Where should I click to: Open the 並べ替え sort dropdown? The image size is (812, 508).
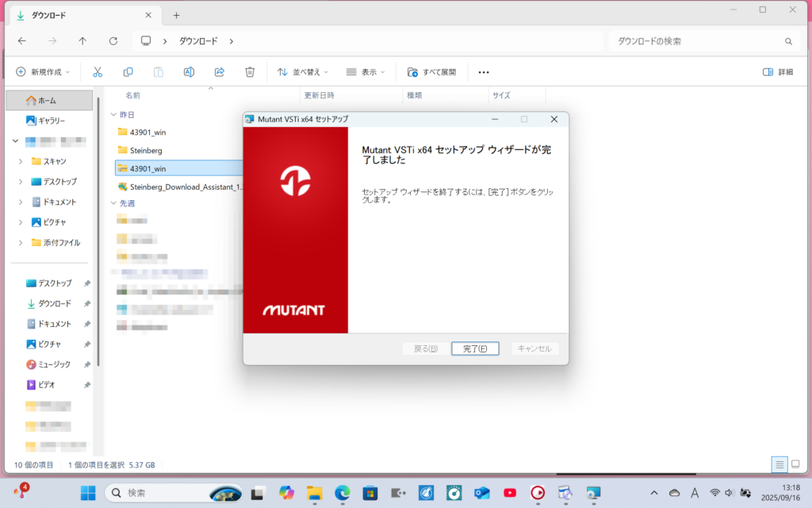coord(302,71)
